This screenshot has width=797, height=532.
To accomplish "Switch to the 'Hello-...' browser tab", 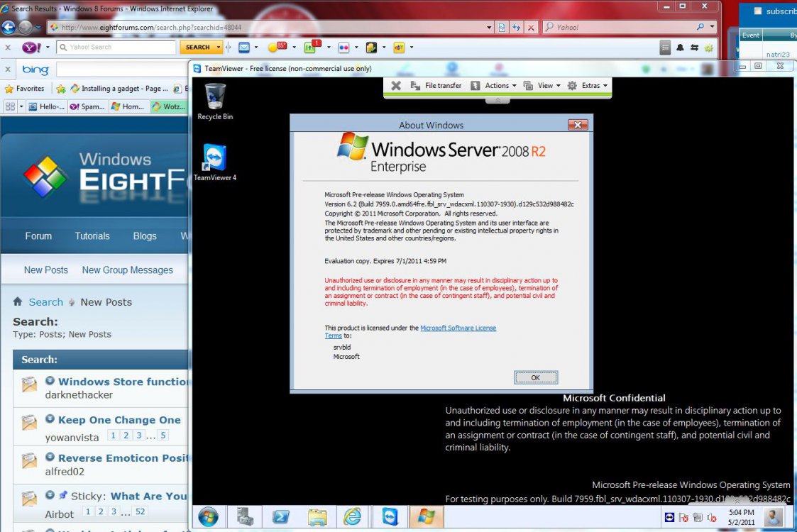I will pos(47,106).
